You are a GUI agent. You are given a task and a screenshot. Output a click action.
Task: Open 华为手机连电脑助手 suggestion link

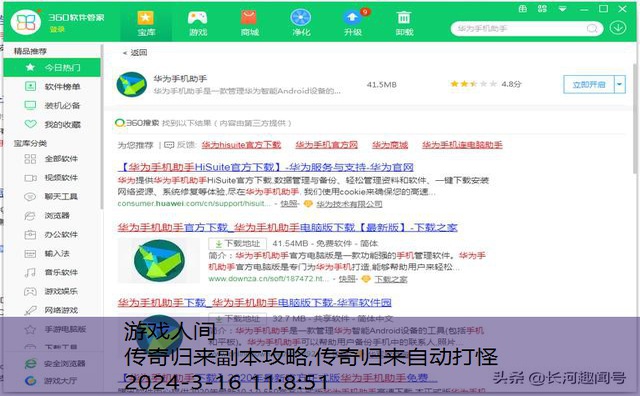pyautogui.click(x=462, y=145)
